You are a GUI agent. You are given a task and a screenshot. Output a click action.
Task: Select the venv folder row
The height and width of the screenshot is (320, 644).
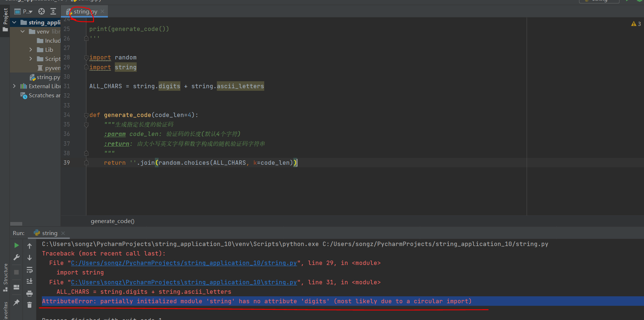pyautogui.click(x=35, y=32)
